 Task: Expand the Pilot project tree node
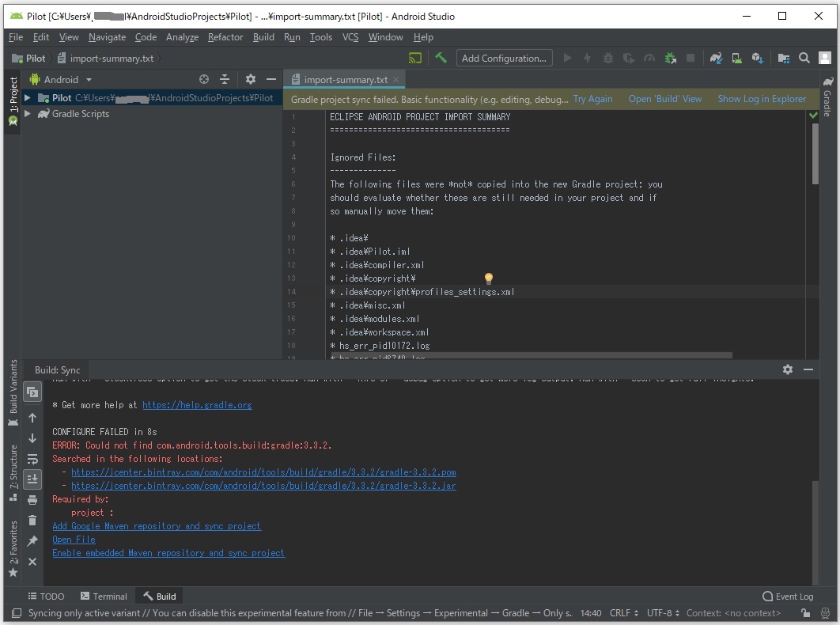pyautogui.click(x=28, y=98)
